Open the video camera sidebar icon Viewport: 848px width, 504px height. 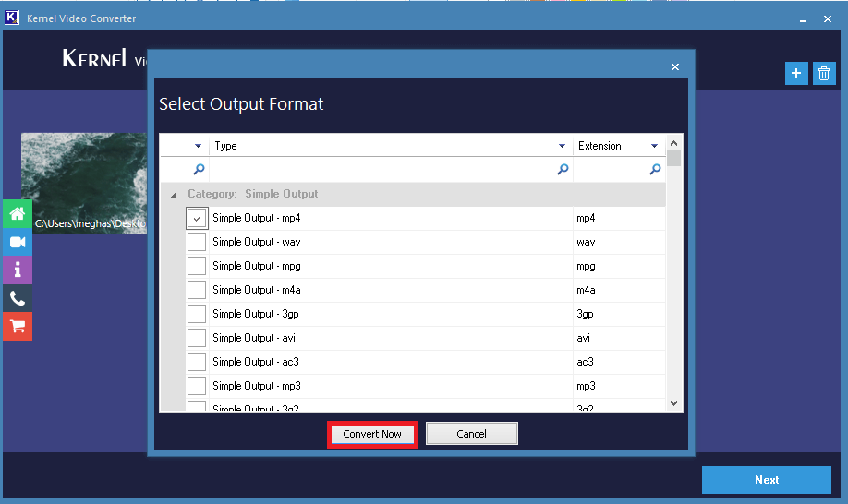coord(18,242)
